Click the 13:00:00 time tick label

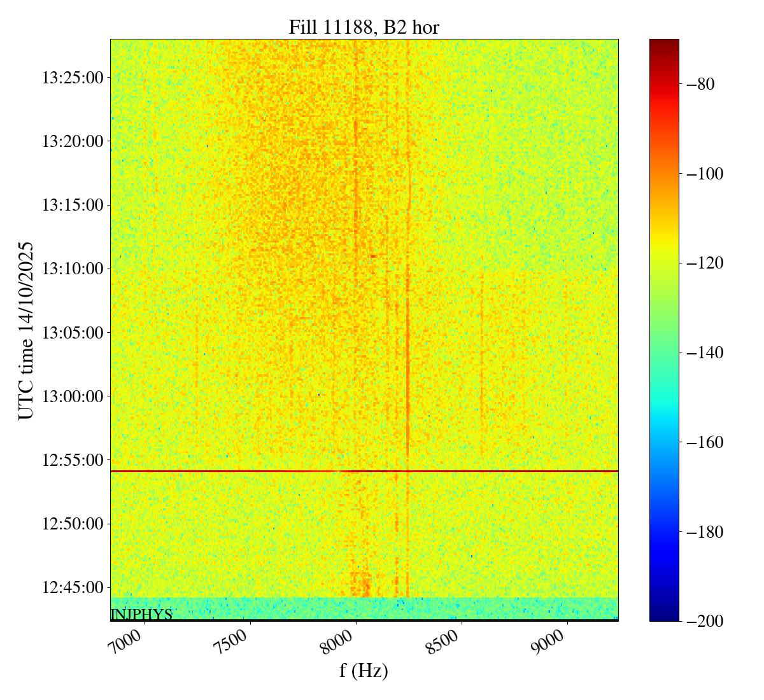(x=72, y=396)
